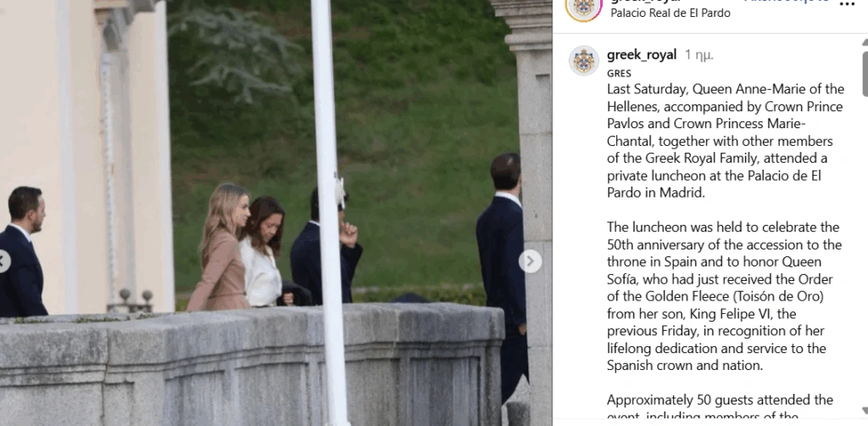This screenshot has width=868, height=426.
Task: Open the Palacio Real de El Pardo location
Action: pyautogui.click(x=670, y=14)
